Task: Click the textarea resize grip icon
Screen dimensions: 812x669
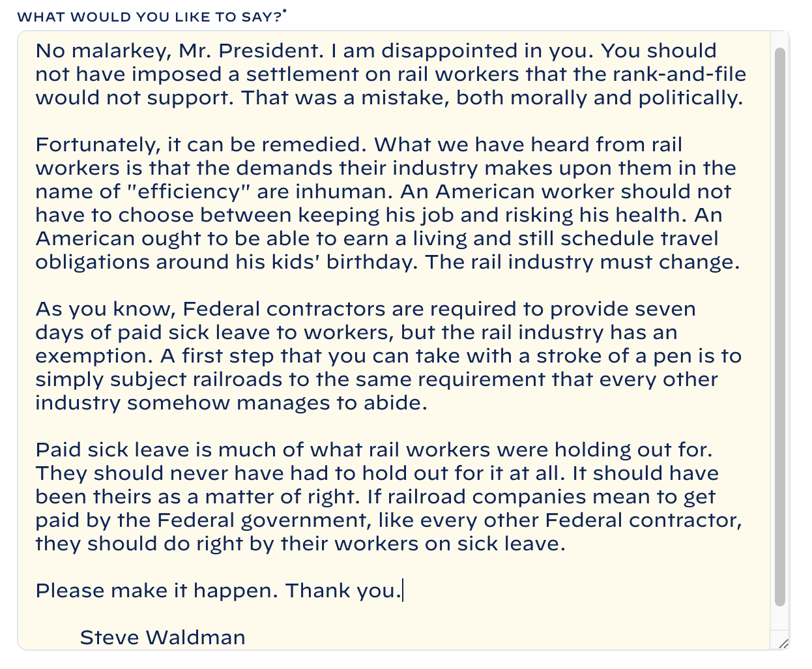Action: click(x=783, y=644)
